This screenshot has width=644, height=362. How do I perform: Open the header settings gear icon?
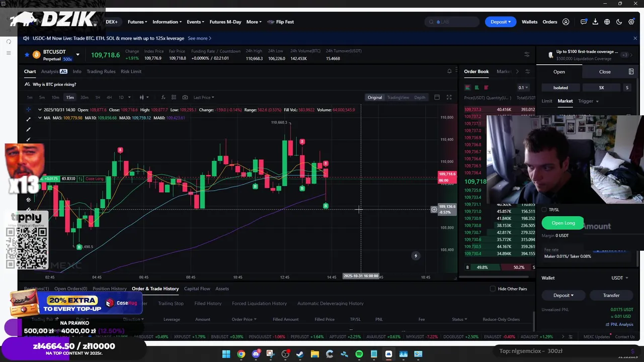point(631,22)
